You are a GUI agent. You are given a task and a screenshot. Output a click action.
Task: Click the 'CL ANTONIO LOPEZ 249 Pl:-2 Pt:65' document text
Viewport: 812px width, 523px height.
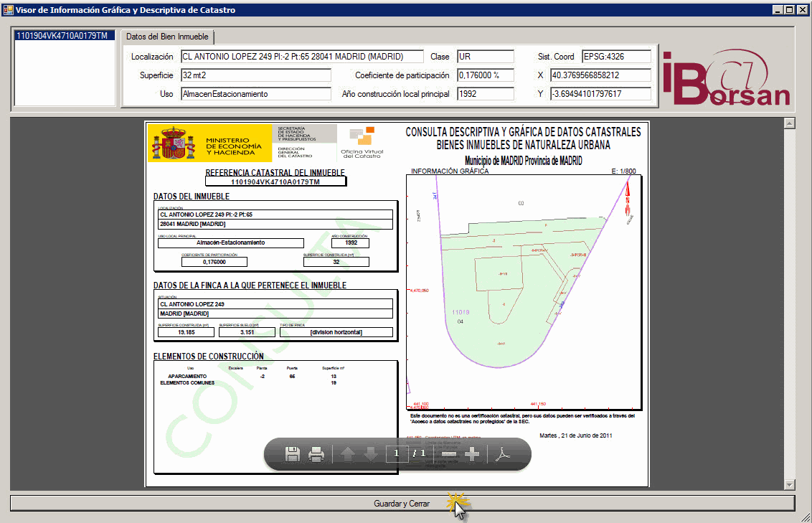click(206, 215)
